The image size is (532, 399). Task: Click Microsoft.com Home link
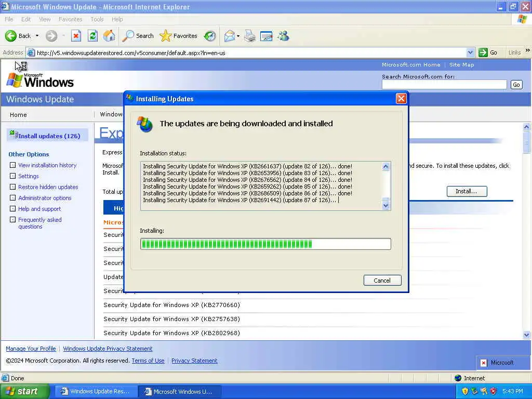(411, 65)
